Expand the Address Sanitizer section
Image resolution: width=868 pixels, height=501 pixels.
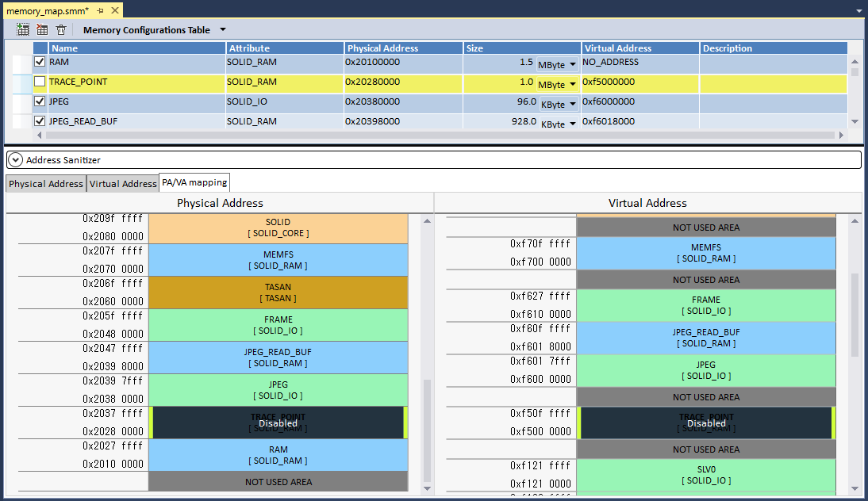[x=16, y=160]
